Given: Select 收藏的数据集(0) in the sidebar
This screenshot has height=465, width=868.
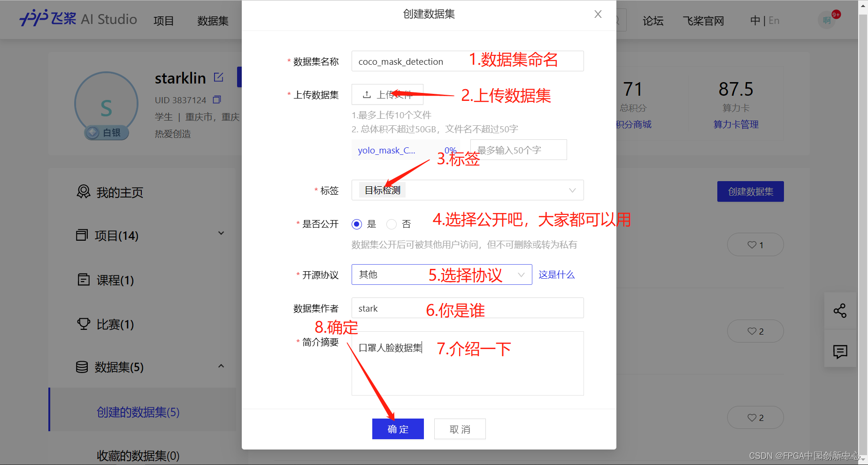Looking at the screenshot, I should coord(138,456).
